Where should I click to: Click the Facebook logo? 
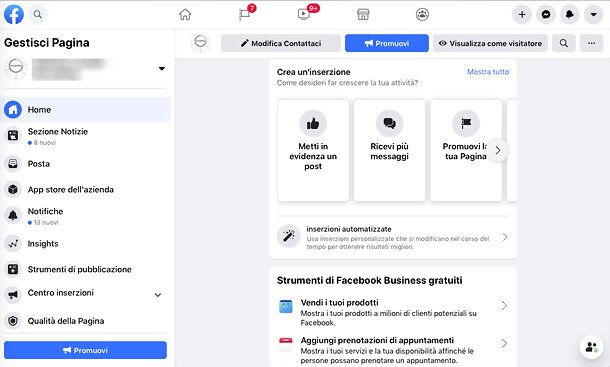(14, 14)
